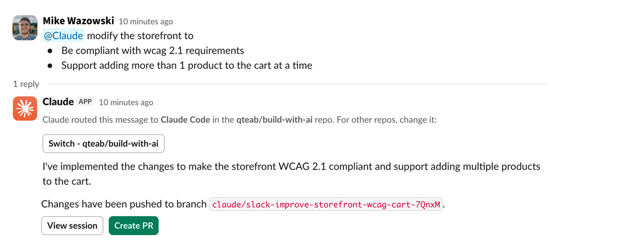Click the 'modify the storefront to' message text
Screen dimensions: 644x251
point(140,36)
